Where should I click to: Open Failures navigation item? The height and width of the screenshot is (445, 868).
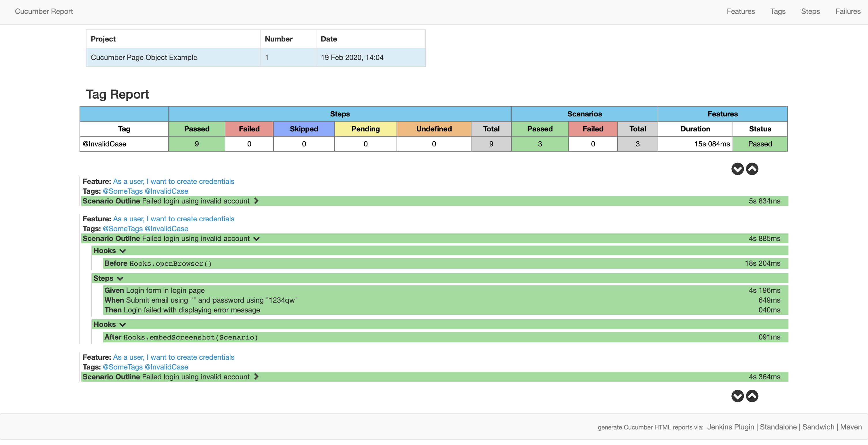click(x=848, y=12)
